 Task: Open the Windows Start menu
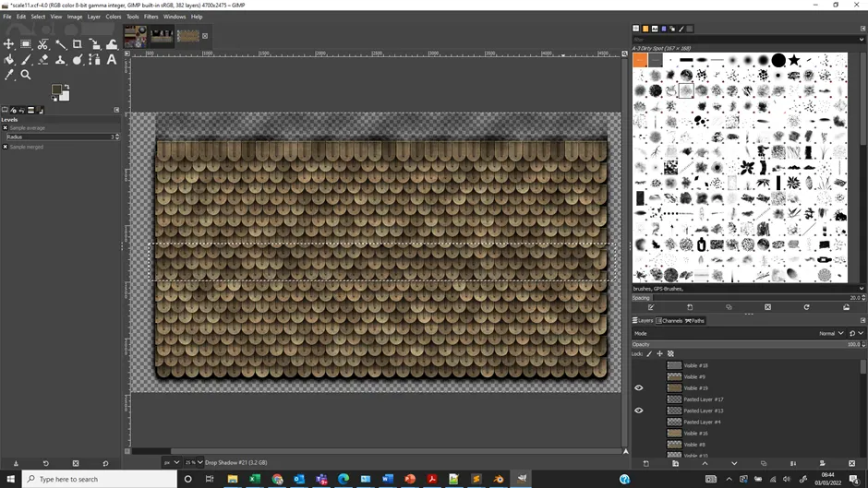click(10, 479)
